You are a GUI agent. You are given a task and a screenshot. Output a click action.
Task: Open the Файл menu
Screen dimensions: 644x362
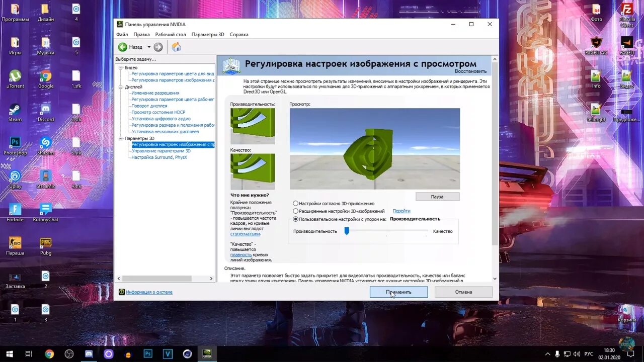tap(122, 34)
